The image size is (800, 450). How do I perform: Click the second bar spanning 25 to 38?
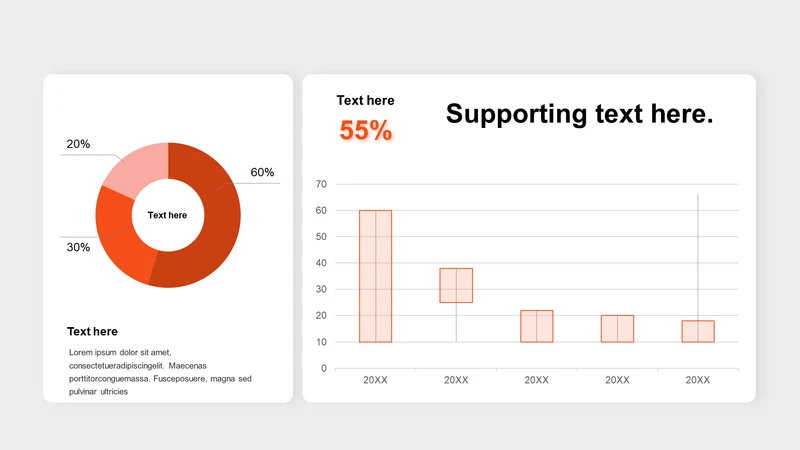456,285
